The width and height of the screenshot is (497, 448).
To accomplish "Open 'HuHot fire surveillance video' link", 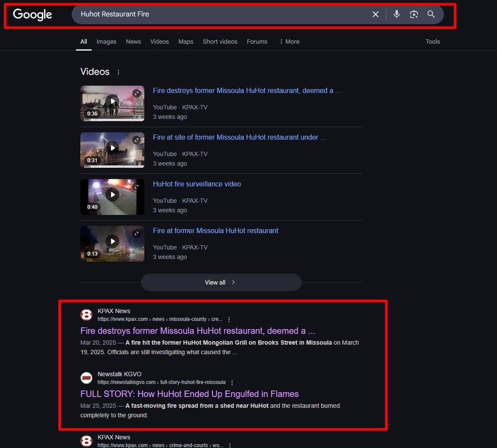I will (x=197, y=184).
